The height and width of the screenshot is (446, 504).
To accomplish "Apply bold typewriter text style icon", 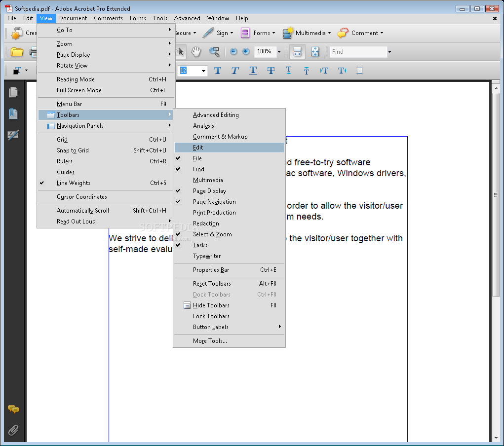I will (218, 71).
